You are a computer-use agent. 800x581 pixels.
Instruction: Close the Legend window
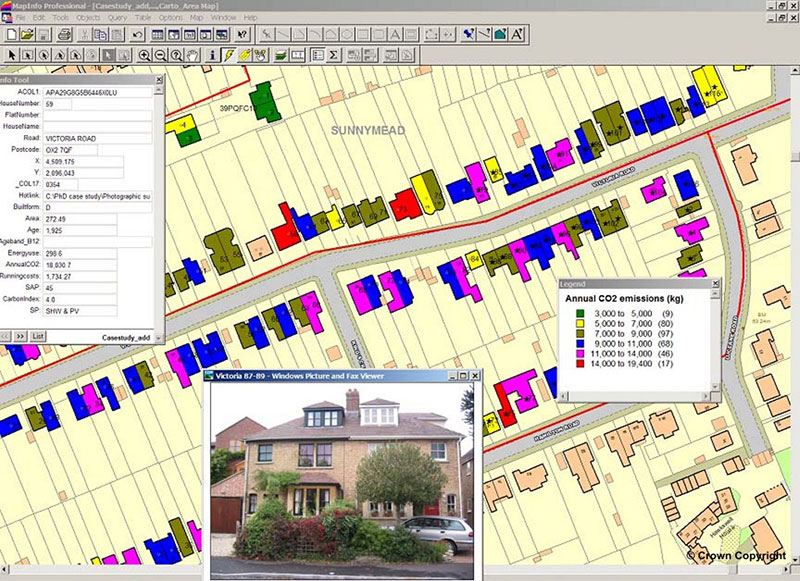tap(714, 284)
